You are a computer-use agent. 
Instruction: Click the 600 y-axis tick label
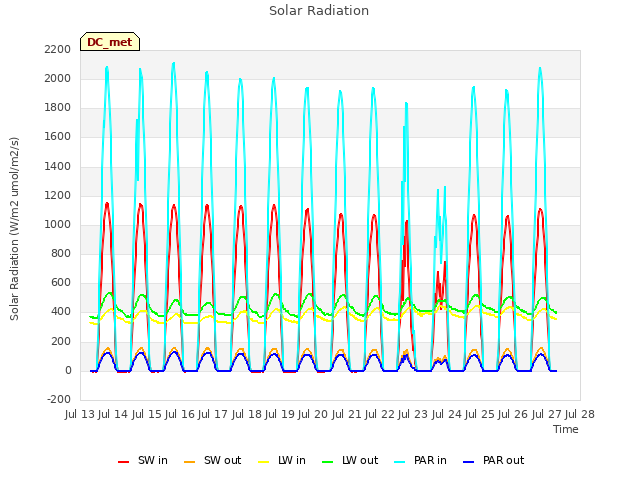point(61,283)
